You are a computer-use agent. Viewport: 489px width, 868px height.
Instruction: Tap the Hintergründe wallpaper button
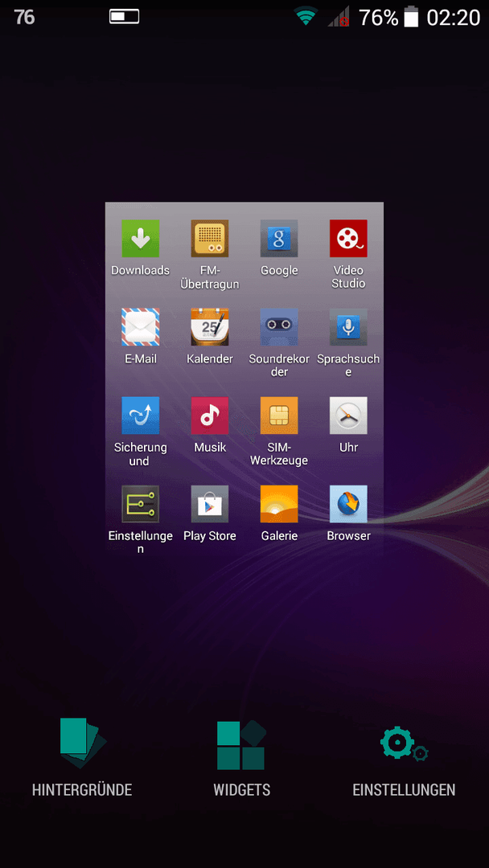click(x=82, y=757)
